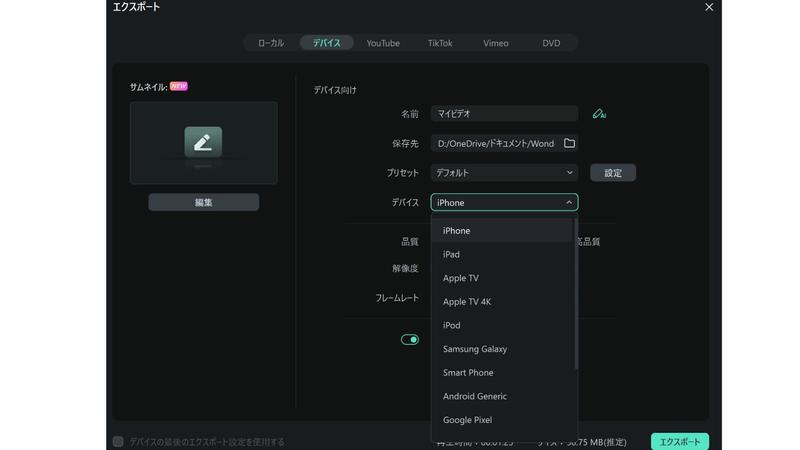The height and width of the screenshot is (450, 800).
Task: Select Samsung Galaxy device option
Action: tap(503, 349)
